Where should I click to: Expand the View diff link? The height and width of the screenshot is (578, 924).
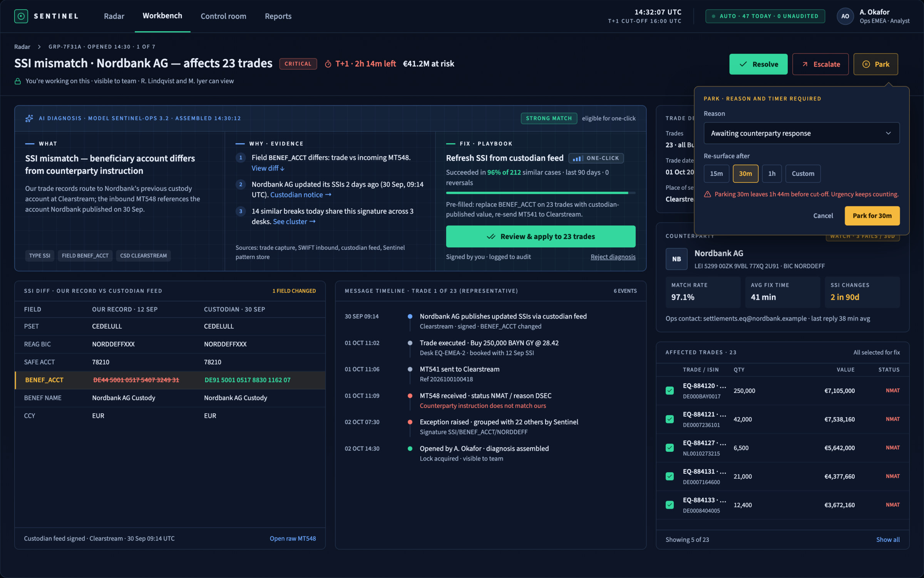click(x=268, y=168)
